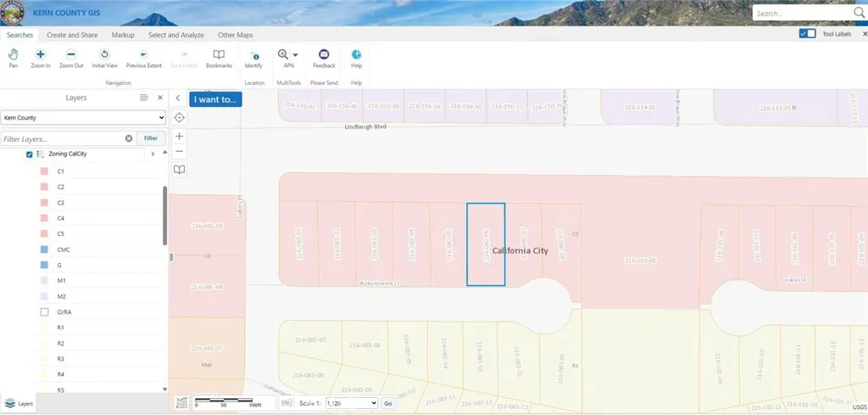Open the Bookmarks tool
Viewport: 868px width, 415px height.
tap(219, 58)
